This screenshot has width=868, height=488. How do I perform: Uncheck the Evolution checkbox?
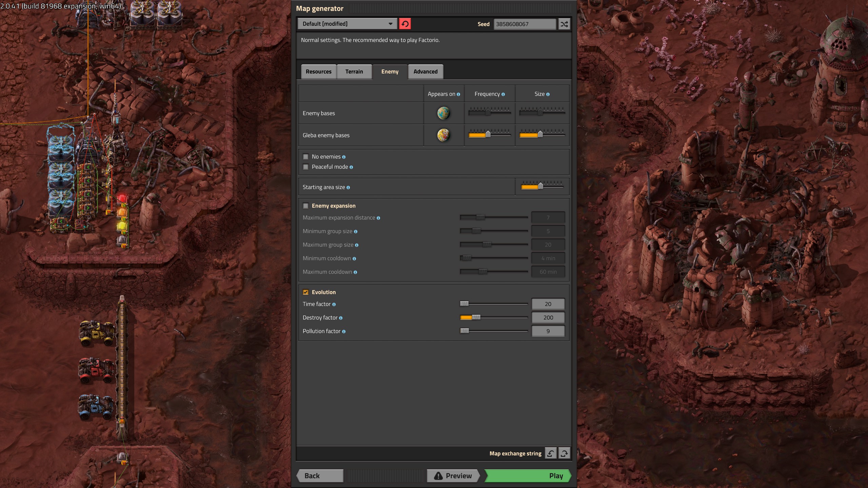(x=305, y=292)
